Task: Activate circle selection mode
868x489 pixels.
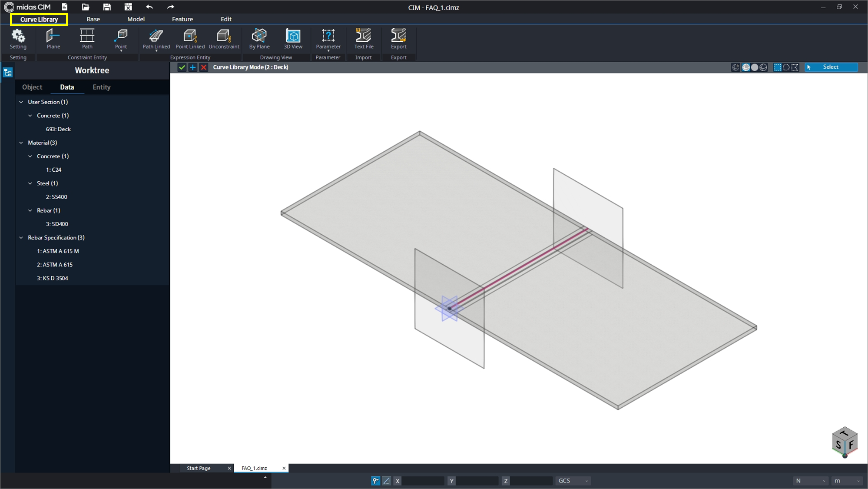Action: (x=786, y=67)
